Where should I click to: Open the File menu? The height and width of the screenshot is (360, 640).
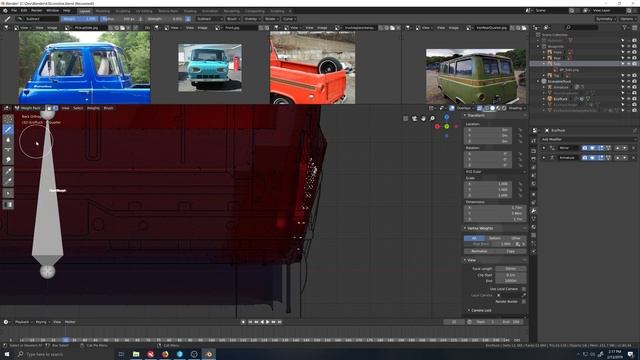pyautogui.click(x=14, y=11)
